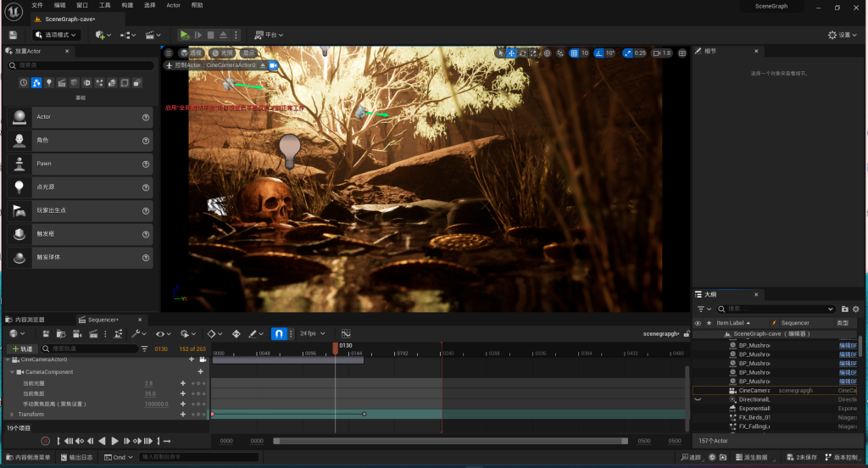Image resolution: width=868 pixels, height=468 pixels.
Task: Open the 帮助 menu
Action: pyautogui.click(x=197, y=6)
